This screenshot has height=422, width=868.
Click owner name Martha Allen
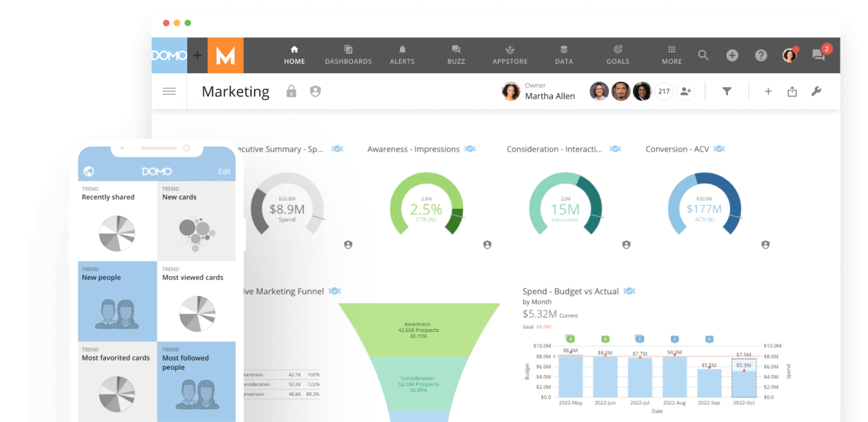pos(549,96)
